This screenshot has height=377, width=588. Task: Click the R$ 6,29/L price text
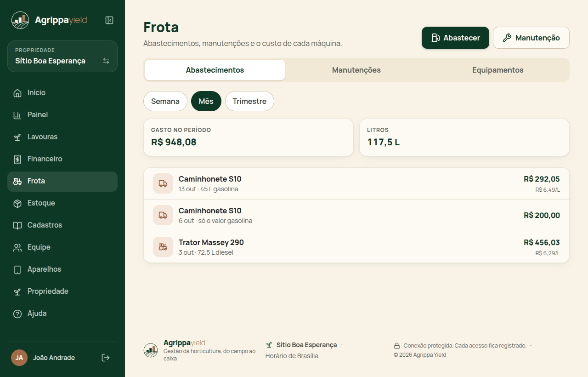[548, 253]
